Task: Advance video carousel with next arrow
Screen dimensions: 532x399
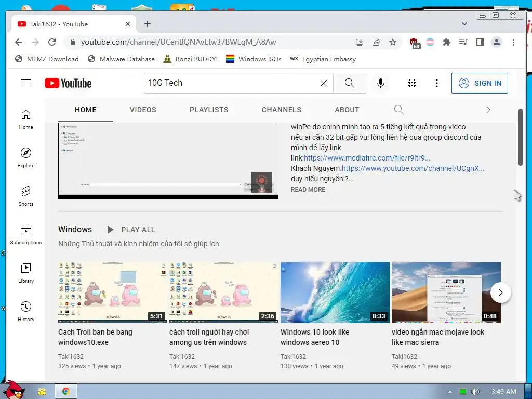Action: pos(501,292)
